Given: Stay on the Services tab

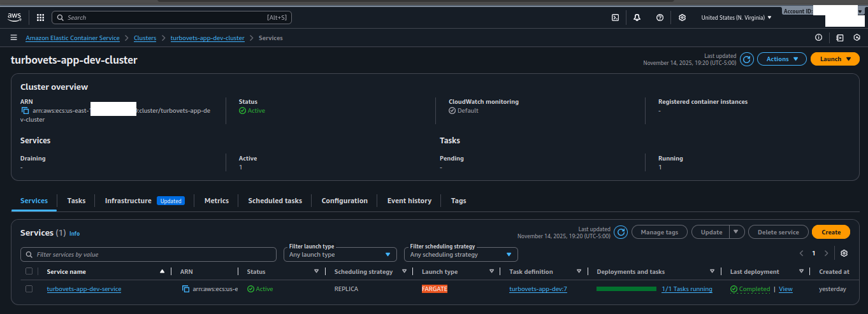Looking at the screenshot, I should click(34, 201).
